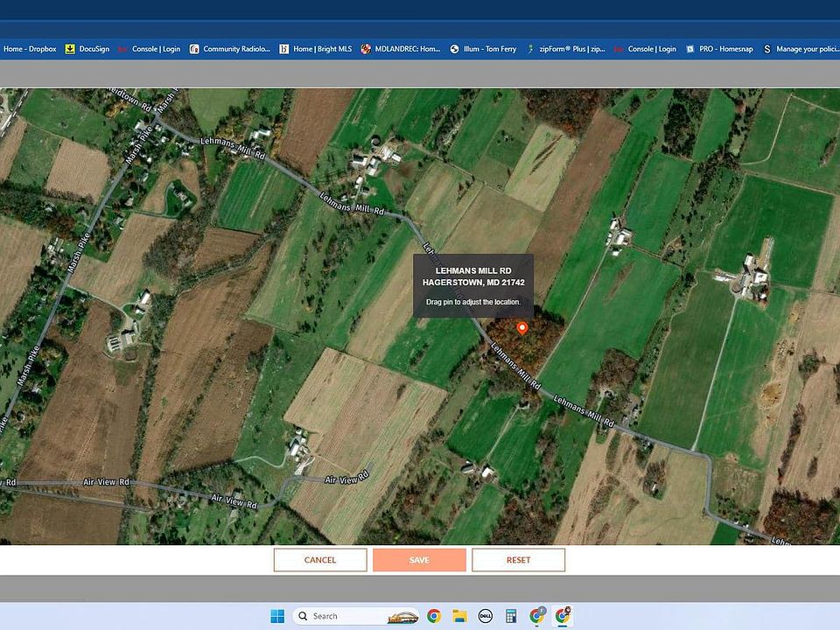Open the zipForm Plus bookmark
Screen dimensions: 840x630
point(566,49)
